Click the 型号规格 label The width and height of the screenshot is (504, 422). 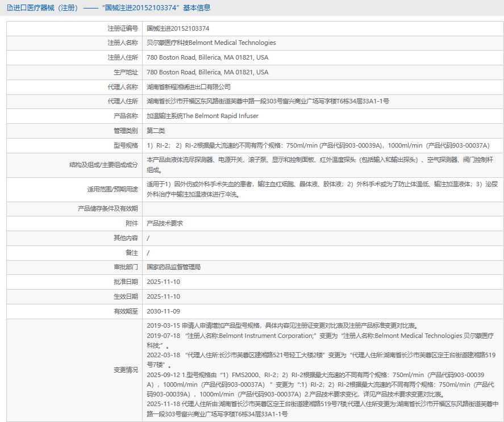126,145
